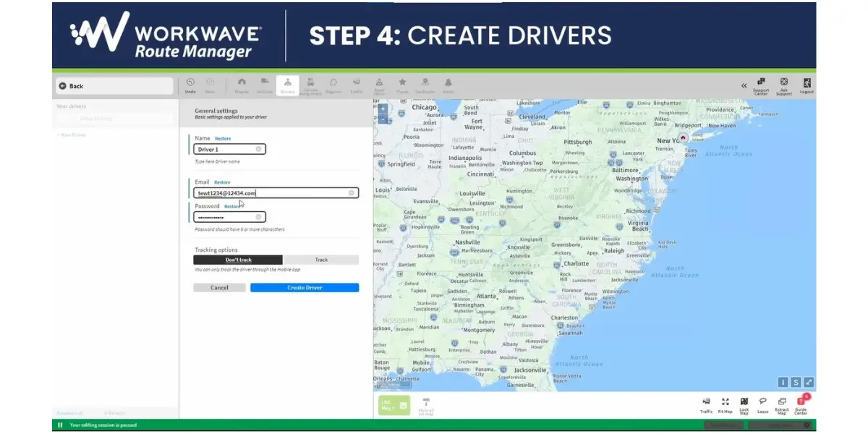
Task: Click the S map mode button
Action: 796,382
